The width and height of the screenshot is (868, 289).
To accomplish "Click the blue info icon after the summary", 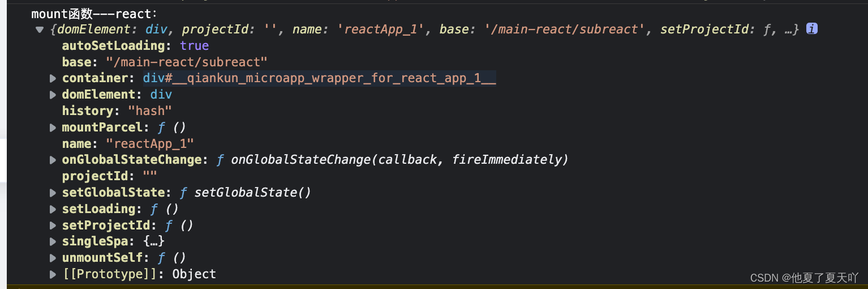I will click(811, 29).
